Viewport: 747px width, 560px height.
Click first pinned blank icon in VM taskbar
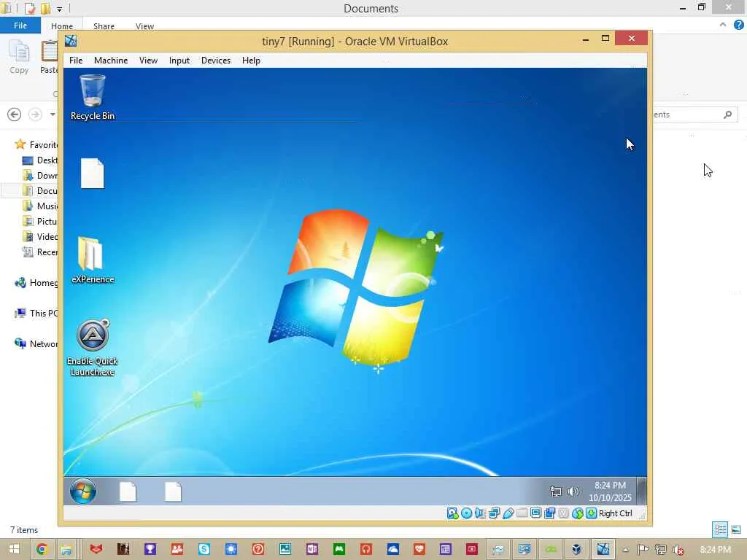[128, 491]
